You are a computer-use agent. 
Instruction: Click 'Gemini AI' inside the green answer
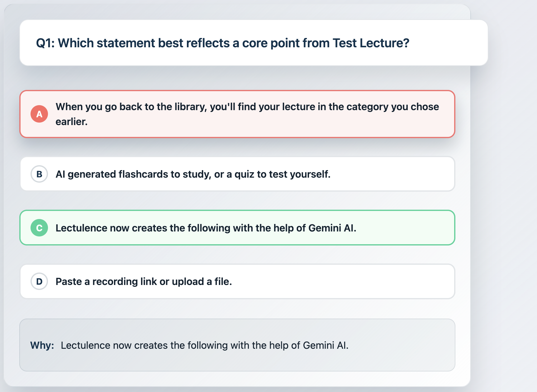pos(332,228)
